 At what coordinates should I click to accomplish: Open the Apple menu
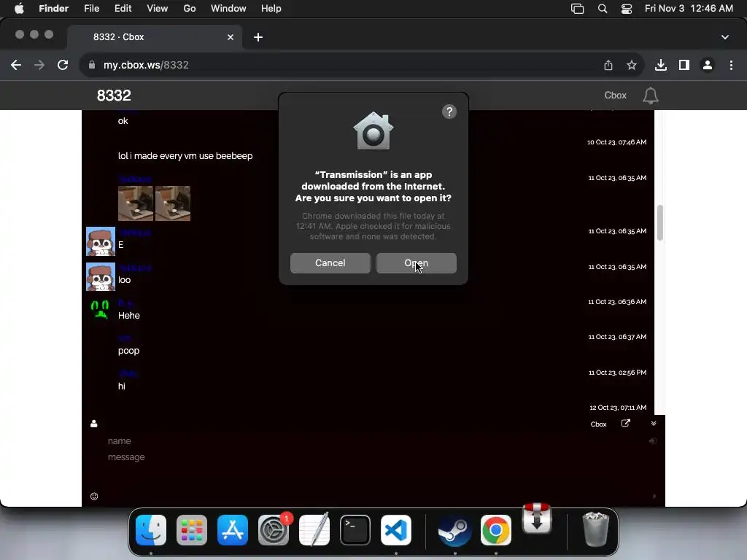[x=19, y=9]
